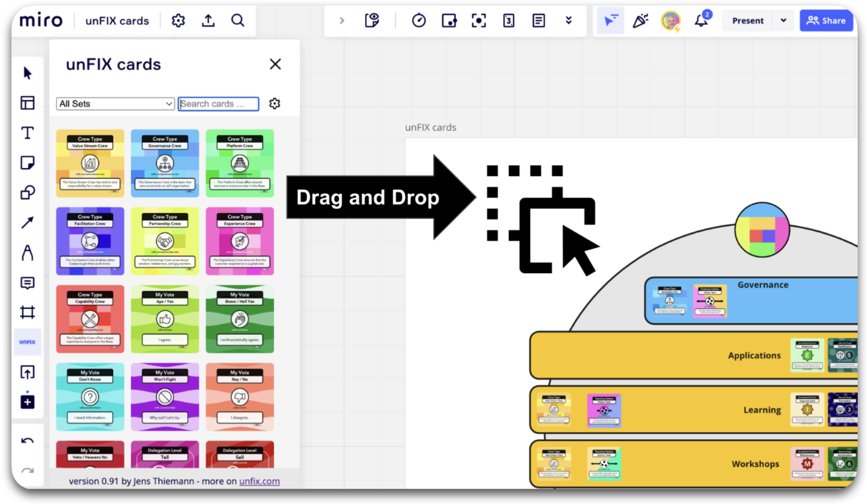Activate the focus frame capture icon
Image resolution: width=867 pixels, height=504 pixels.
[479, 21]
